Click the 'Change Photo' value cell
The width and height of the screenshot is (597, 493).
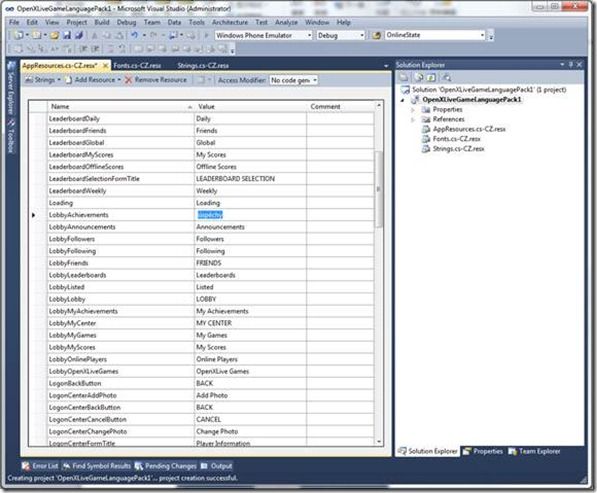point(250,432)
